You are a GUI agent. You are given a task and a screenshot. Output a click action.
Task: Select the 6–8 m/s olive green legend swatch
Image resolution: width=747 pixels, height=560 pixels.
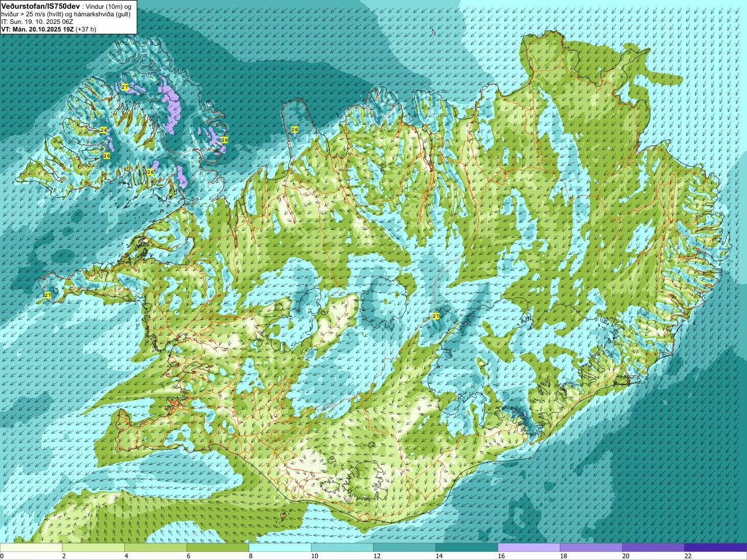(x=218, y=548)
